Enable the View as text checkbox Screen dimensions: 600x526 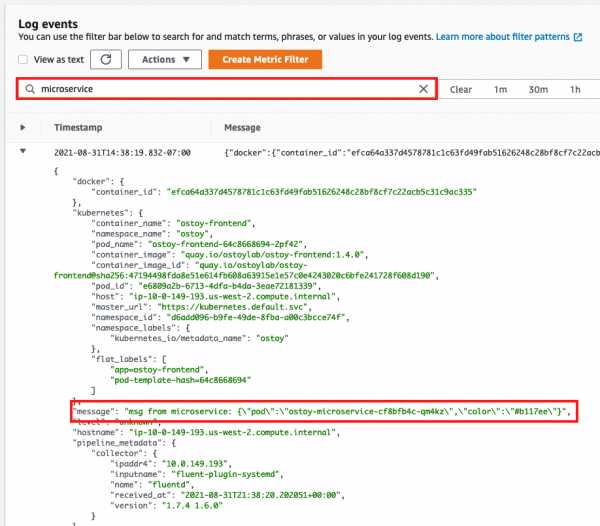(25, 60)
